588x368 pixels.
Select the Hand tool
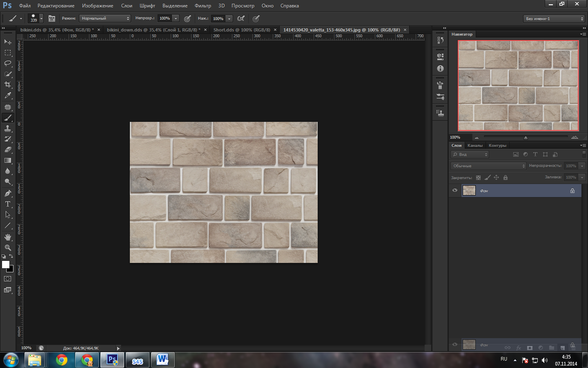pos(8,237)
